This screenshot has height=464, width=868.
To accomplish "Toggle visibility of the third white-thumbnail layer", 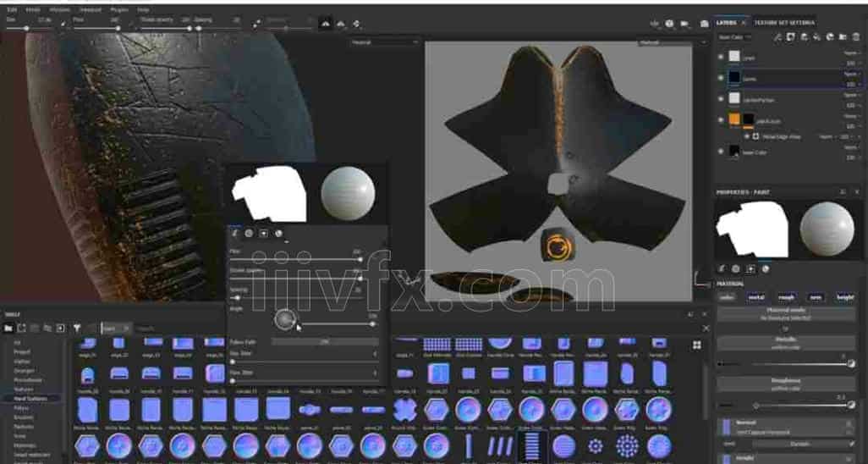I will pyautogui.click(x=721, y=99).
